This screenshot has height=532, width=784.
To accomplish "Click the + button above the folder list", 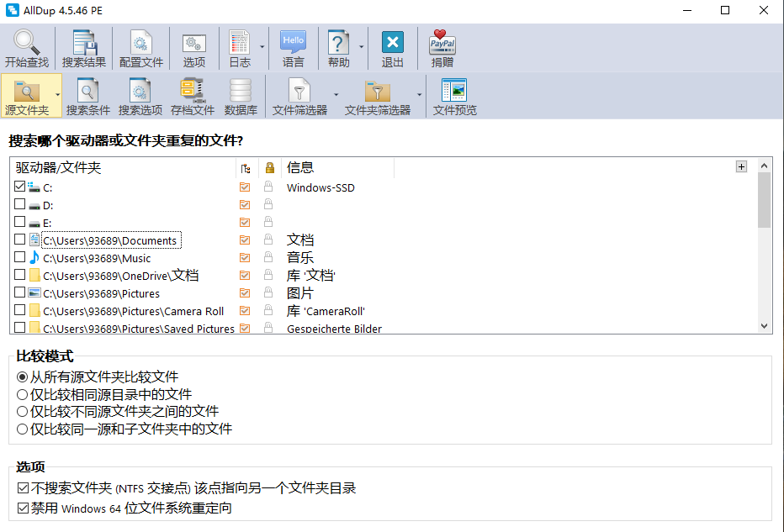I will 741,166.
